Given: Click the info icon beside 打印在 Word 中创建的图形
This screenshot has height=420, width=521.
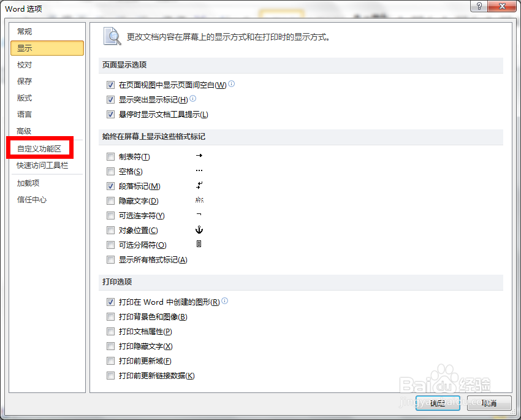Looking at the screenshot, I should pyautogui.click(x=224, y=300).
